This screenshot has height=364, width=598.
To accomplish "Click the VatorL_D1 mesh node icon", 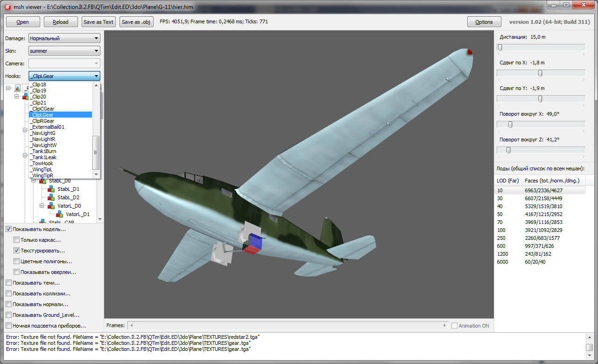I will click(x=60, y=214).
